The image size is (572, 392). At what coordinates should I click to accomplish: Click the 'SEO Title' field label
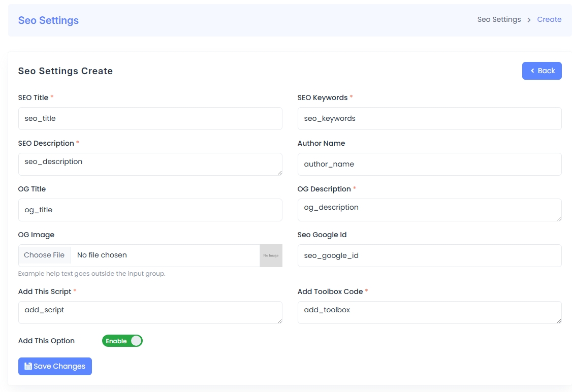[33, 97]
